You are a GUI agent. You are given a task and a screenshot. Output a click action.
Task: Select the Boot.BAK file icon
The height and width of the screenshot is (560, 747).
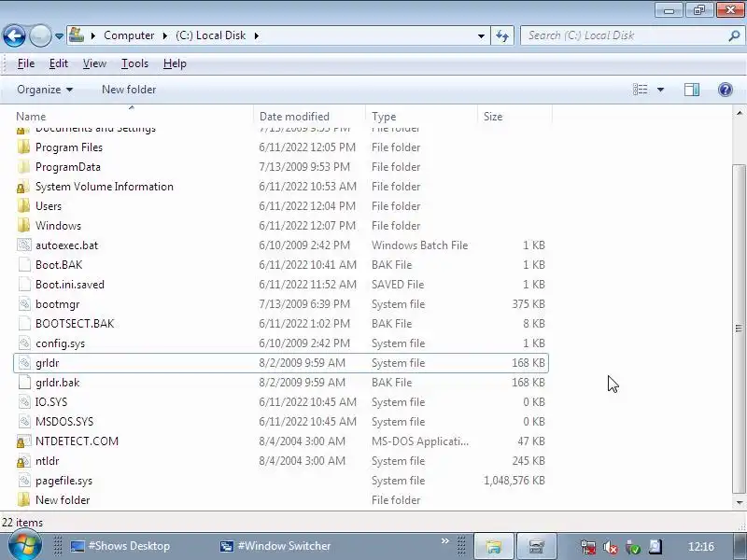[x=24, y=265]
